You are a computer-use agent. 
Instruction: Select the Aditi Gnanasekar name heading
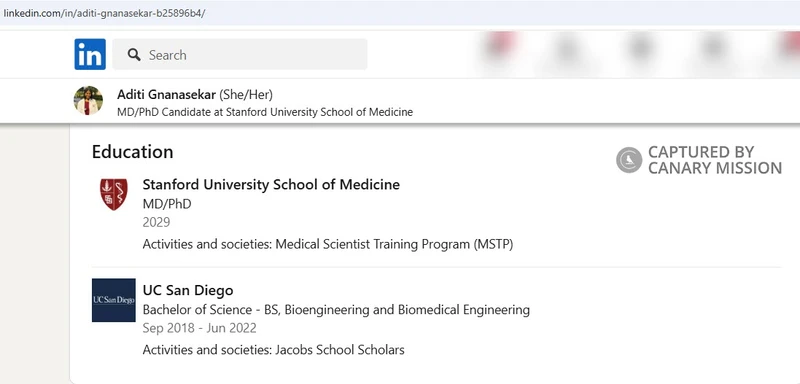coord(166,94)
